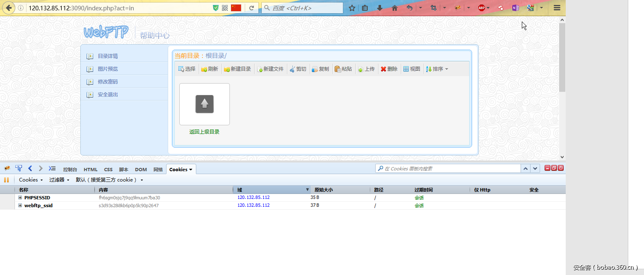
Task: Click the 上传 (upload) toolbar icon
Action: (367, 69)
